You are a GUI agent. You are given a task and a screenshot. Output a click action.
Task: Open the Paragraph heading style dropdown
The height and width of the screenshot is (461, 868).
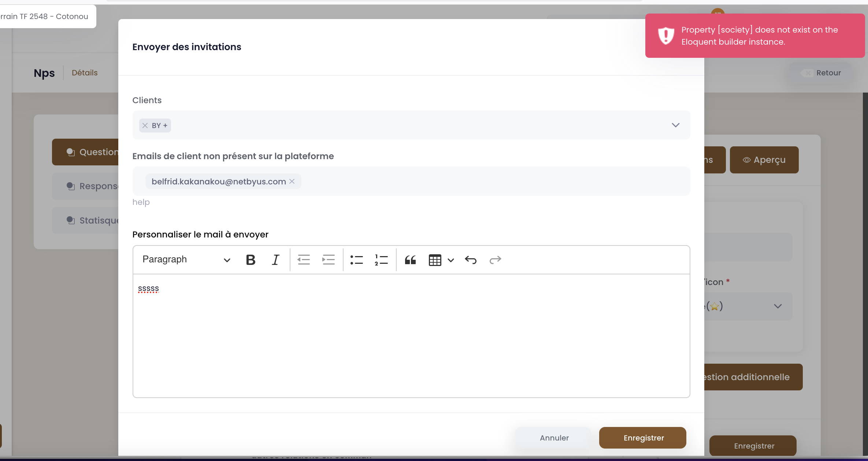coord(186,260)
